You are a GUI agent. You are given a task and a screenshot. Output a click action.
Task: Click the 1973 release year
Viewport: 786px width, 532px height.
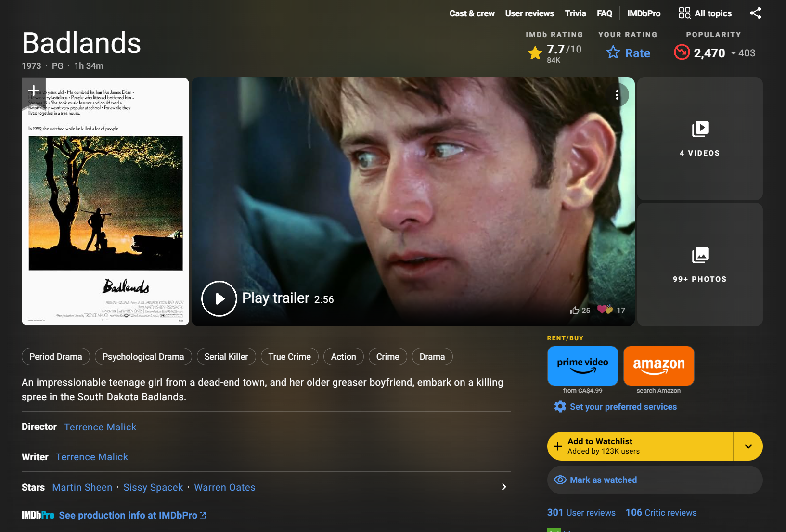pyautogui.click(x=31, y=66)
